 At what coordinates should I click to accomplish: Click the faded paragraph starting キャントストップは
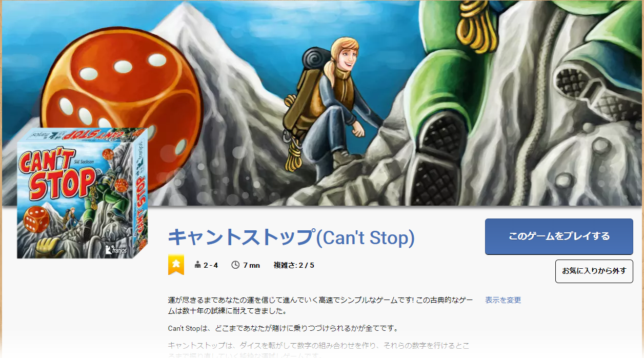[x=319, y=350]
